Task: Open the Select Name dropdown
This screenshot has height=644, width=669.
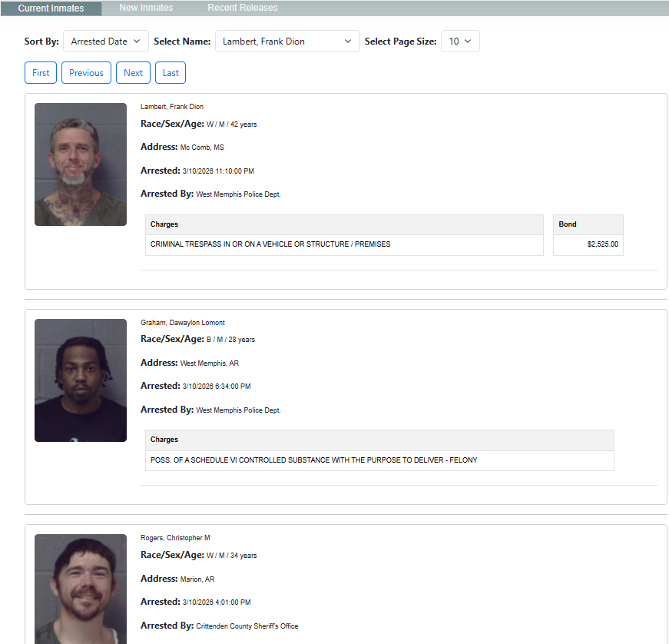Action: [x=287, y=41]
